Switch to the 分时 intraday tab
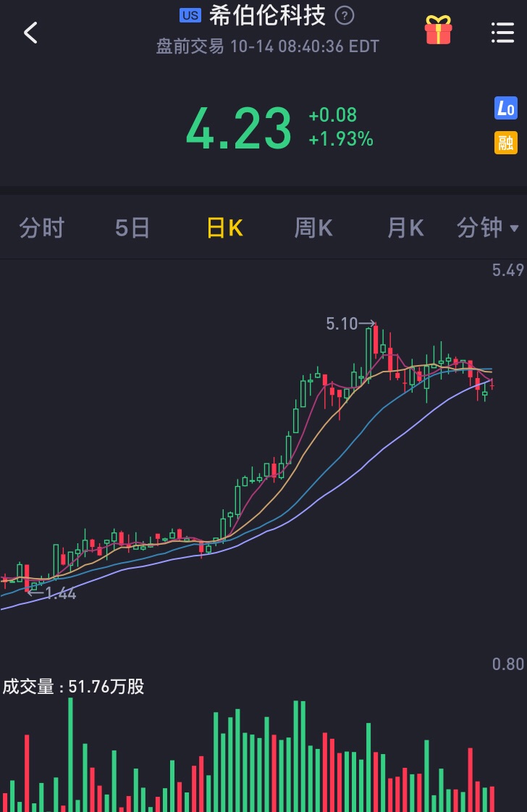Screen dimensions: 527x812 point(42,228)
